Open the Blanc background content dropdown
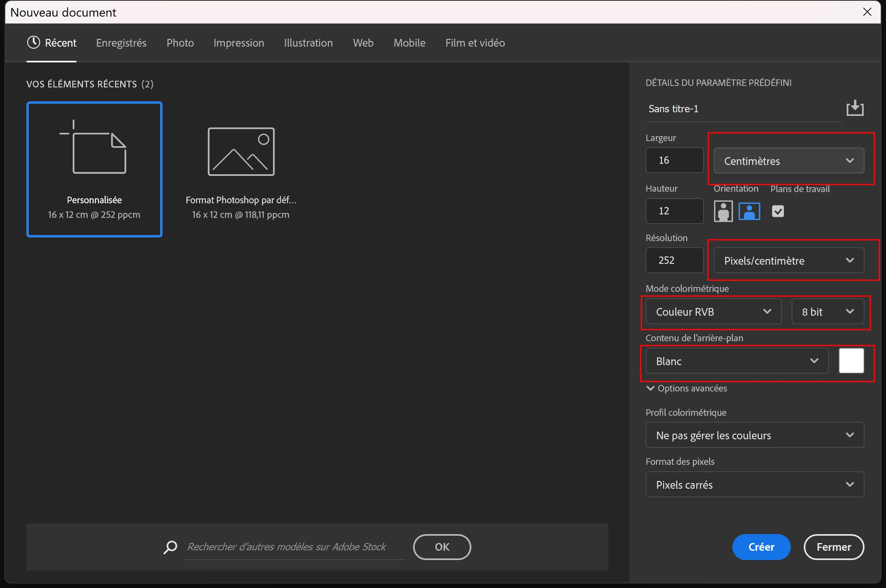Screen dimensions: 886x588 click(x=736, y=361)
